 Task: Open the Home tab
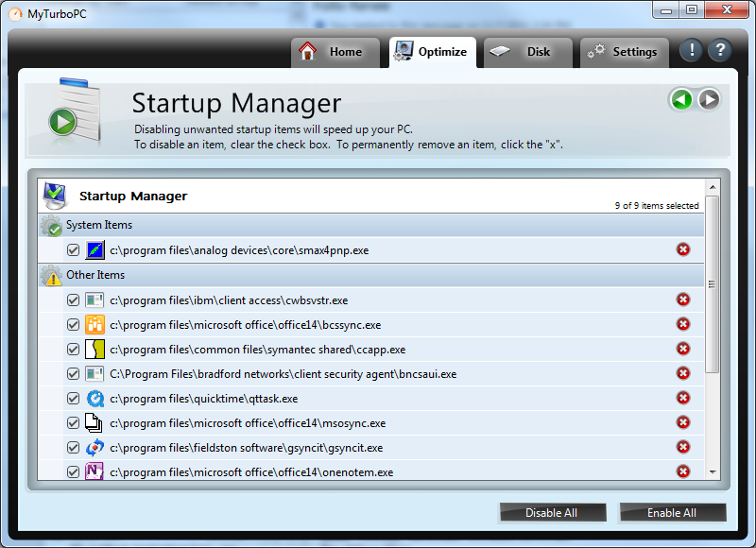click(335, 52)
